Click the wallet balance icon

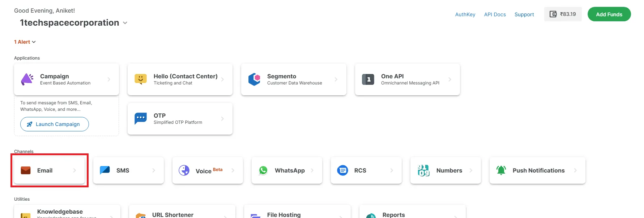(553, 14)
